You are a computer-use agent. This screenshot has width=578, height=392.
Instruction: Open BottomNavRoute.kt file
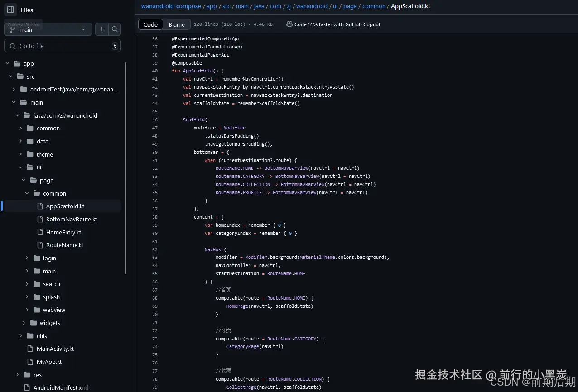72,219
